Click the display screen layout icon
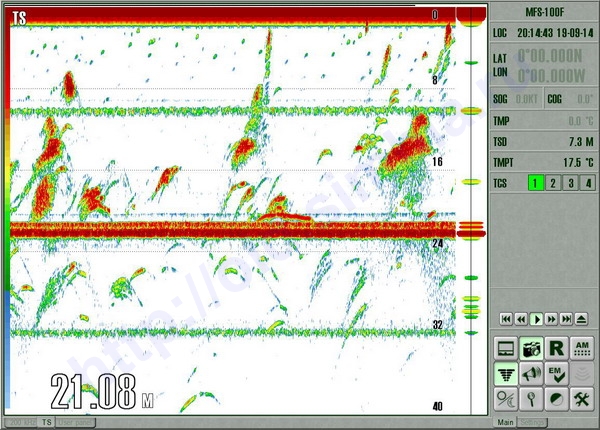Viewport: 600px width, 430px height. (x=506, y=349)
